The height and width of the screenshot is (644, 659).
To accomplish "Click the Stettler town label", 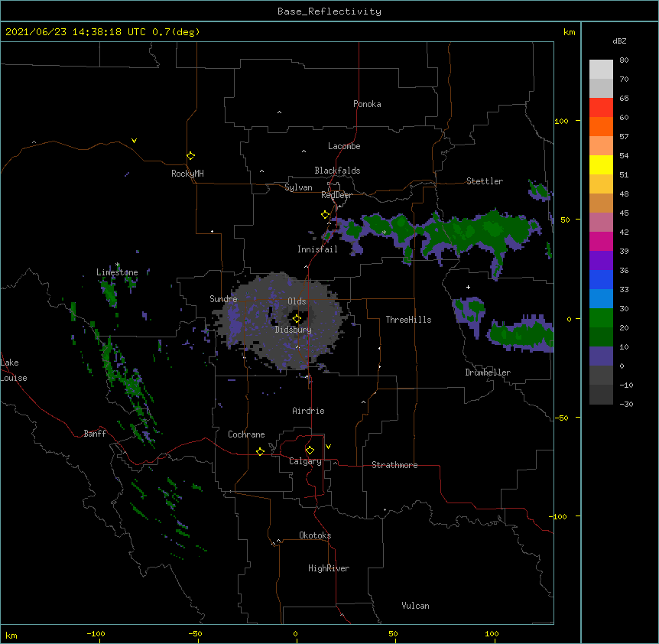I will click(485, 181).
